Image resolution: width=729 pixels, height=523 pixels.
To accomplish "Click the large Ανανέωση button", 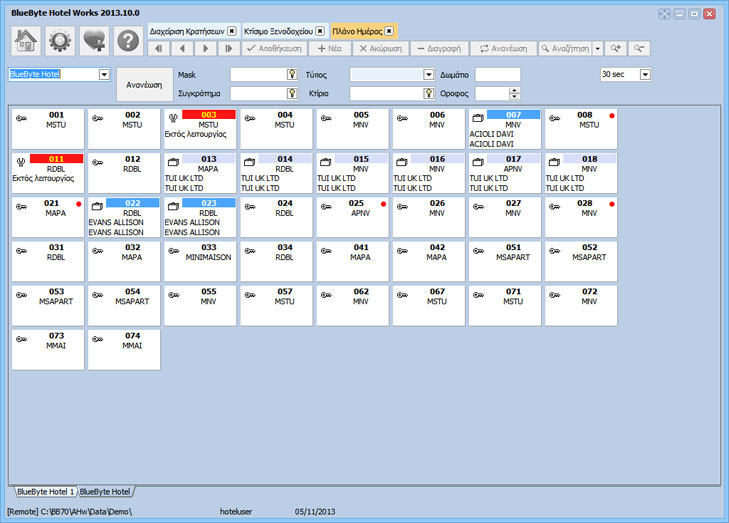I will point(144,85).
